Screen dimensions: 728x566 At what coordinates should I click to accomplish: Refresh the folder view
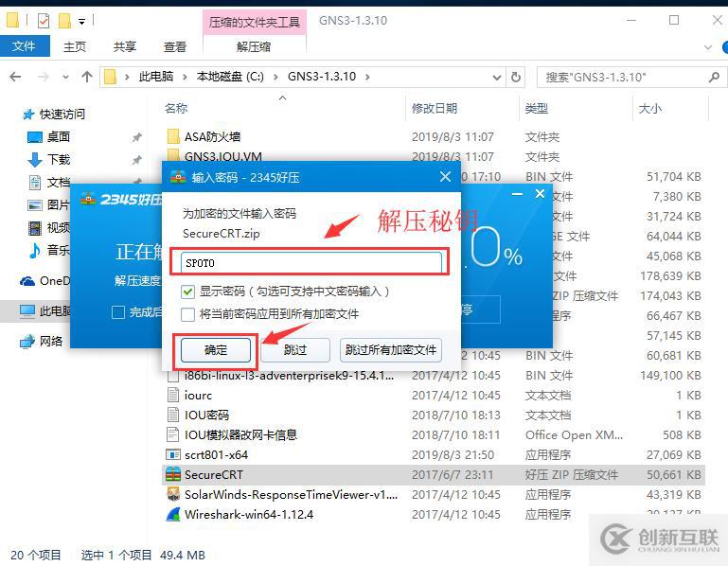click(516, 77)
